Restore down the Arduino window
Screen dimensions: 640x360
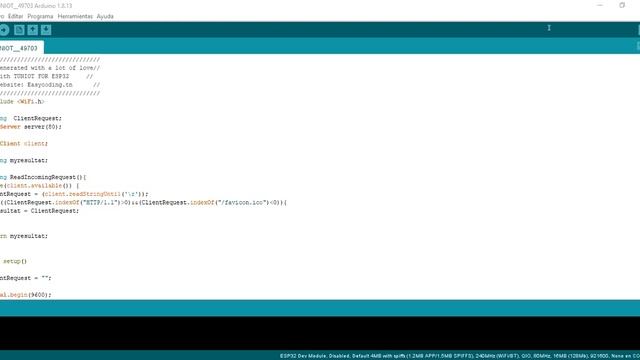[622, 5]
